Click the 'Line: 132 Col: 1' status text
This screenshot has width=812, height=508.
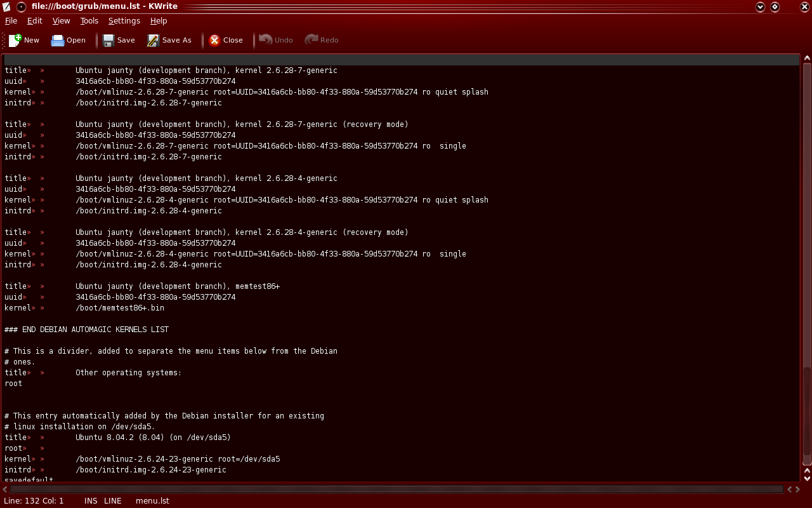[34, 501]
